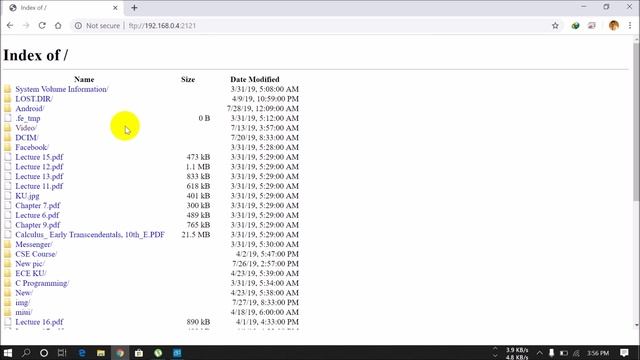Click the battery icon in system tray
Viewport: 640px width, 360px height.
point(564,353)
